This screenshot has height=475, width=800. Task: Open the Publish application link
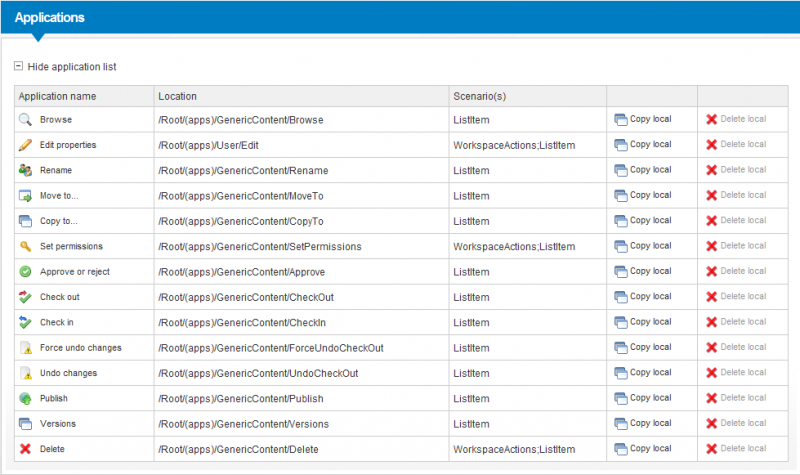point(54,398)
